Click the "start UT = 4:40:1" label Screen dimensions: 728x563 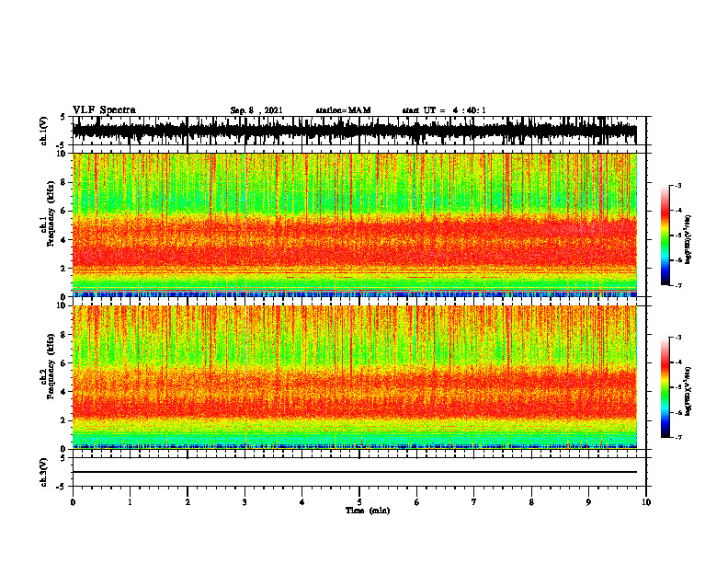point(444,110)
